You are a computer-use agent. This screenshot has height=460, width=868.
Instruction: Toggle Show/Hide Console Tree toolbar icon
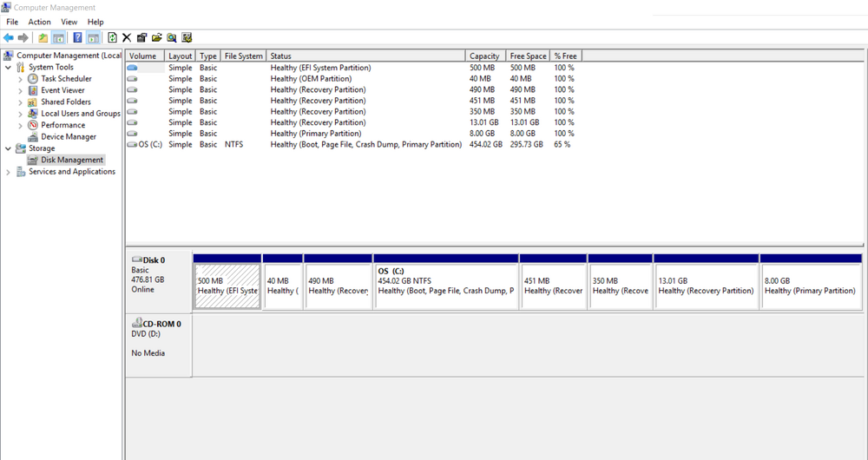coord(58,37)
